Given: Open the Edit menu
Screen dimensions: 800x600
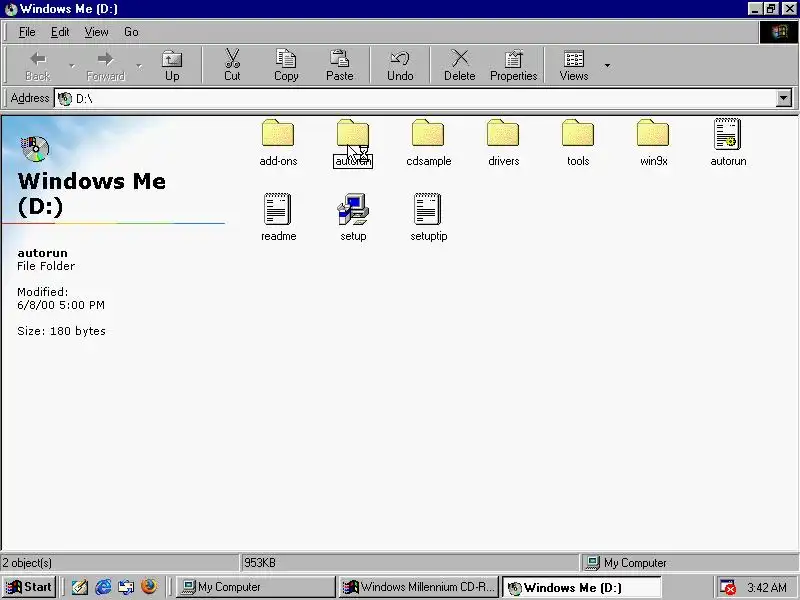Looking at the screenshot, I should pos(60,32).
